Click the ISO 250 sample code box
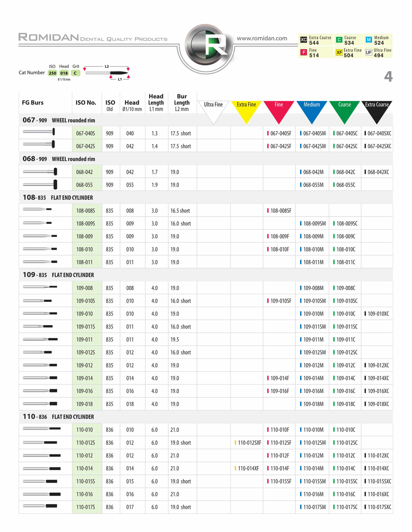 click(x=52, y=73)
